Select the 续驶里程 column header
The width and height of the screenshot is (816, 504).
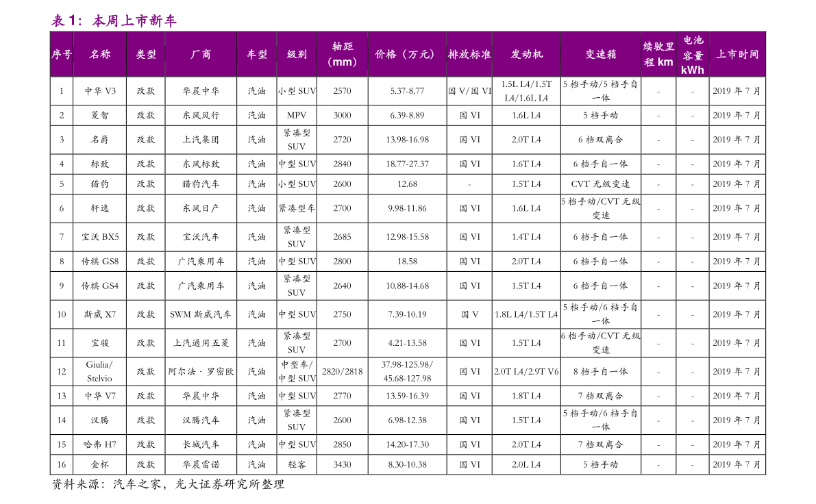coord(658,47)
